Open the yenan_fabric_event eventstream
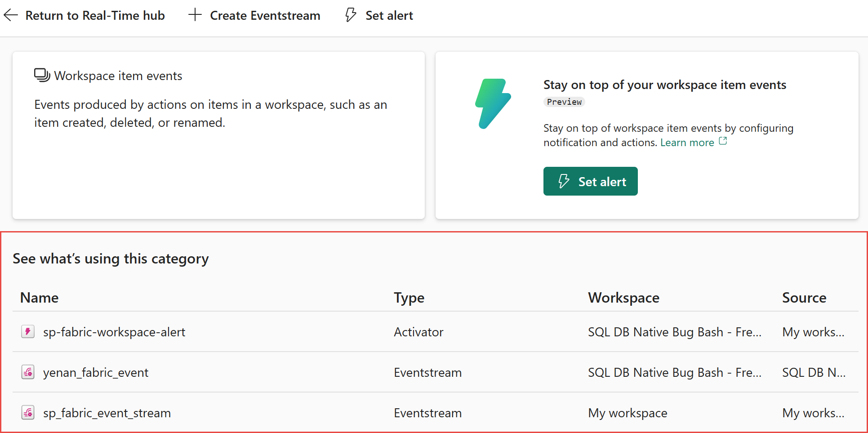This screenshot has width=868, height=433. tap(96, 372)
